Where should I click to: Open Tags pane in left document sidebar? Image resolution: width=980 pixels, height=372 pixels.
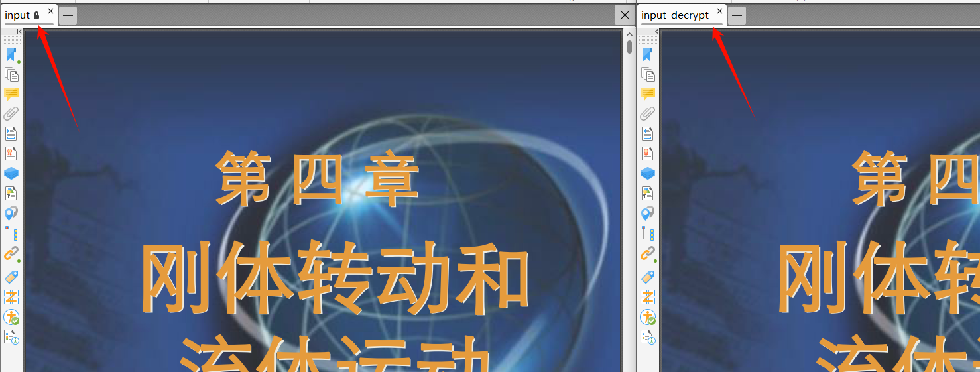click(11, 277)
